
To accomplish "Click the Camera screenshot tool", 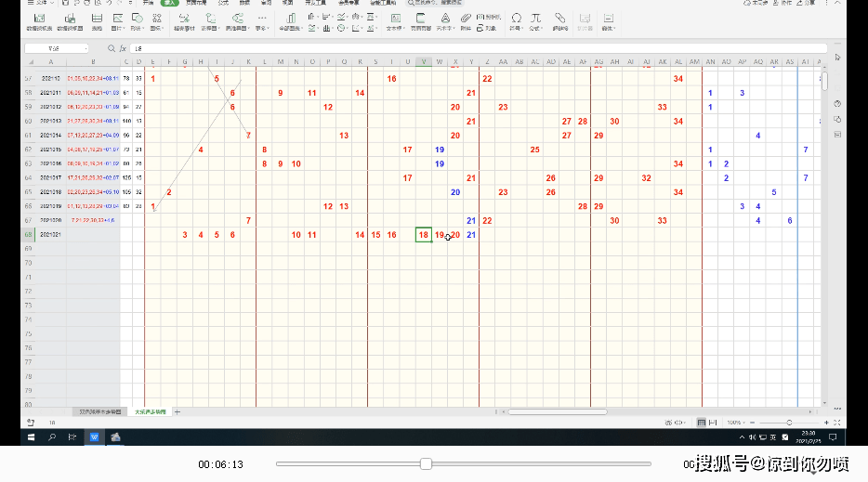I will 488,17.
